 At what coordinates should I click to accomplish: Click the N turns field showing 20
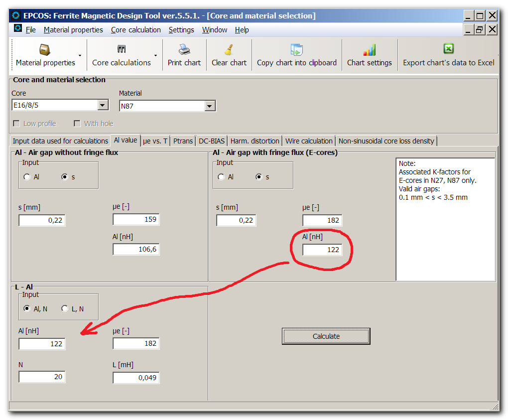pos(42,377)
